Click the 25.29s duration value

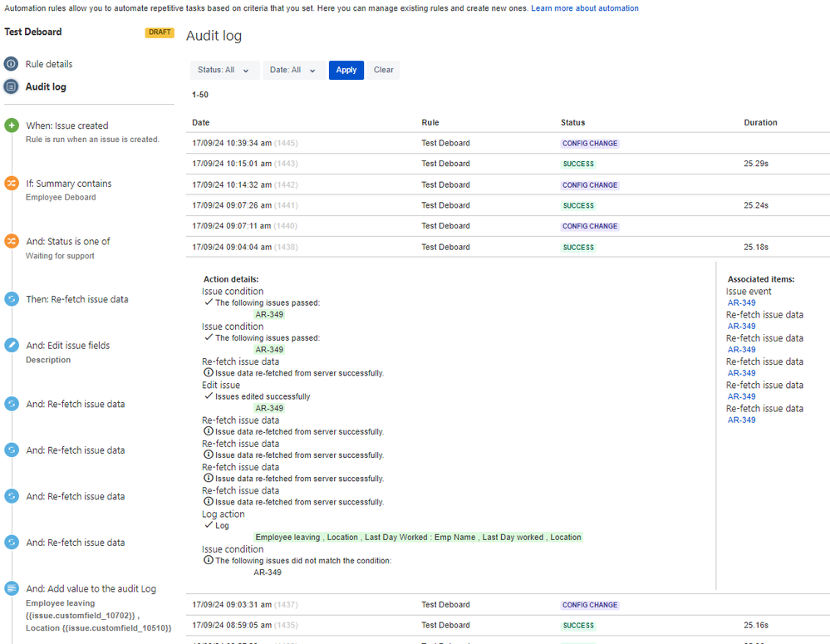(756, 164)
